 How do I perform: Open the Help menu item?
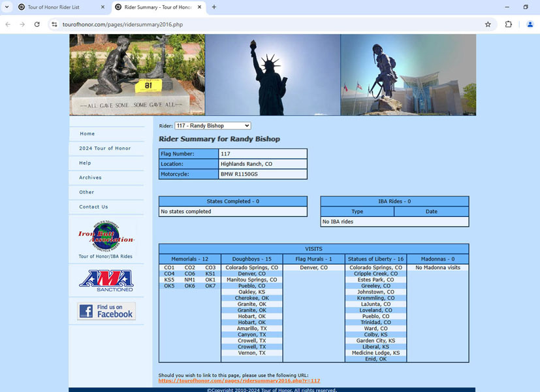tap(85, 163)
